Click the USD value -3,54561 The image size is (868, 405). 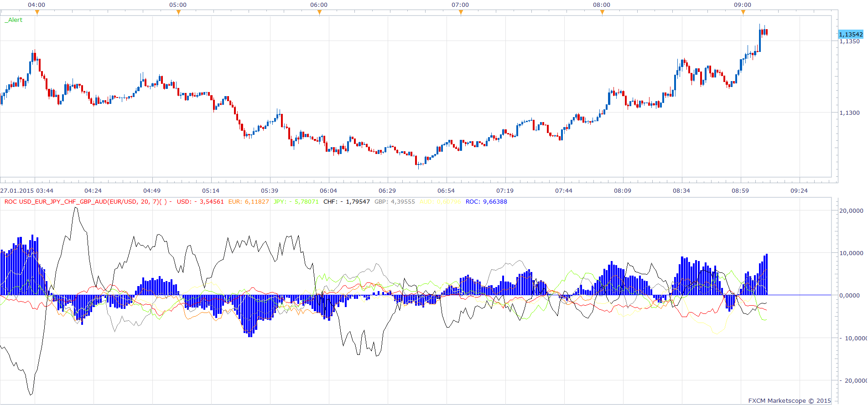[x=200, y=202]
